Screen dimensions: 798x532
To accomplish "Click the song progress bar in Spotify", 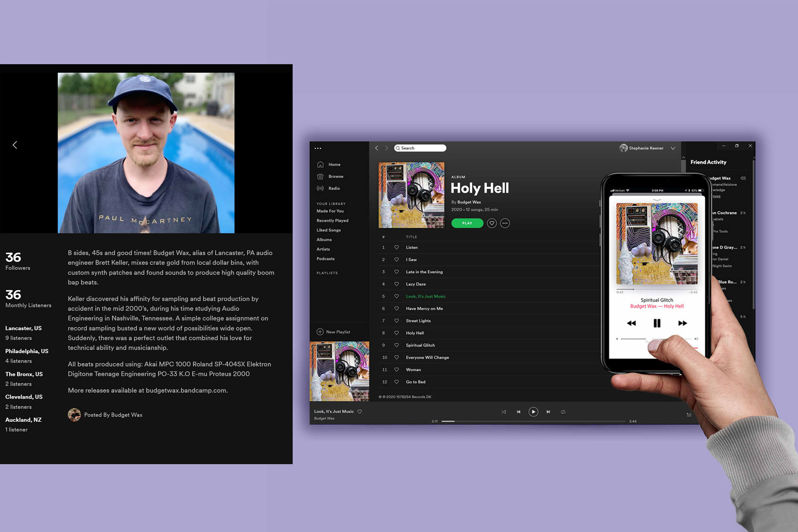I will [x=533, y=421].
